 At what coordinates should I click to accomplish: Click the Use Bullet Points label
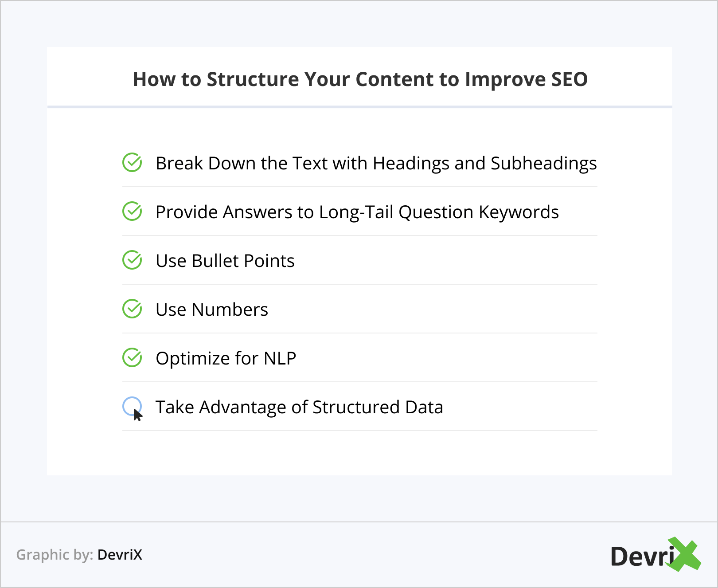click(225, 261)
